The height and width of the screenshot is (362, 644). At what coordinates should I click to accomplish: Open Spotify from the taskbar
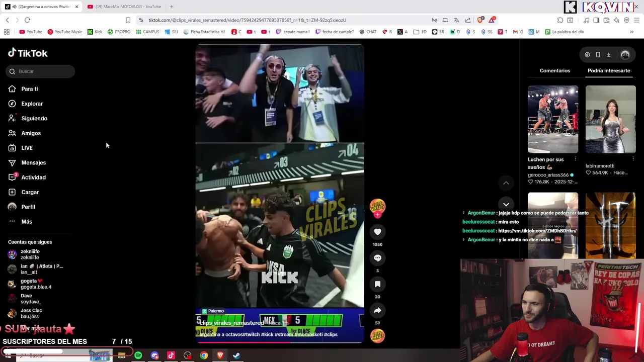[x=138, y=355]
